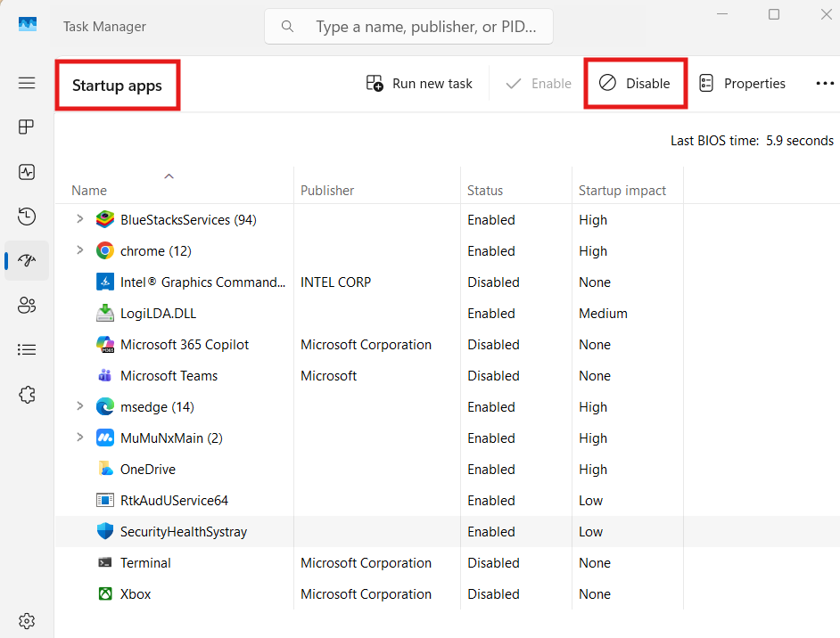Viewport: 840px width, 638px height.
Task: Click the Xbox app icon
Action: (x=105, y=593)
